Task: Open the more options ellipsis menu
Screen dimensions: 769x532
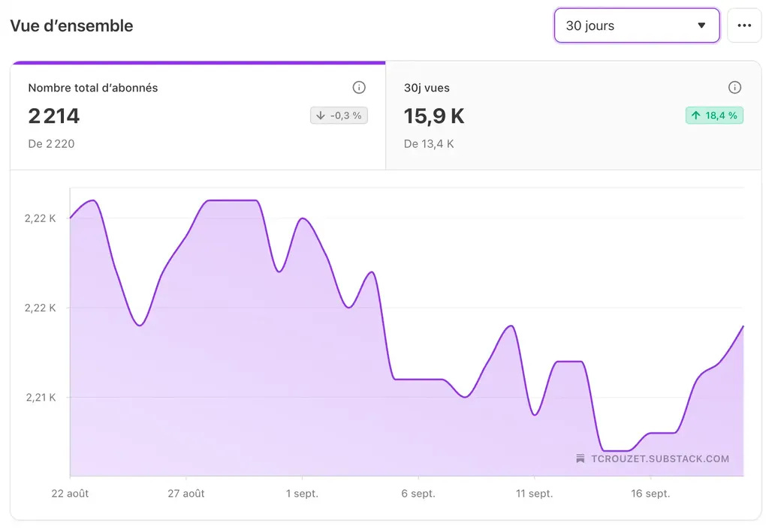Action: 744,26
